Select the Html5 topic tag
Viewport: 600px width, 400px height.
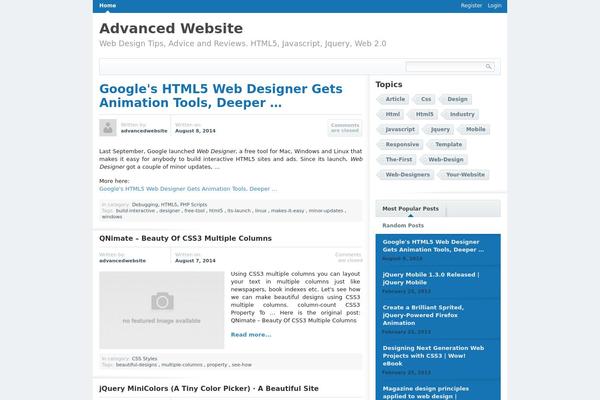(x=422, y=114)
